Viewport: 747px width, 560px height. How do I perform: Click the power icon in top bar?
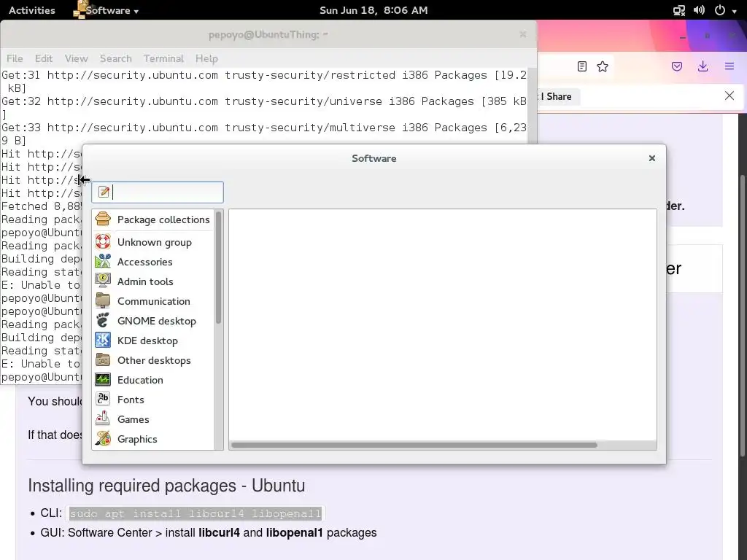[720, 10]
